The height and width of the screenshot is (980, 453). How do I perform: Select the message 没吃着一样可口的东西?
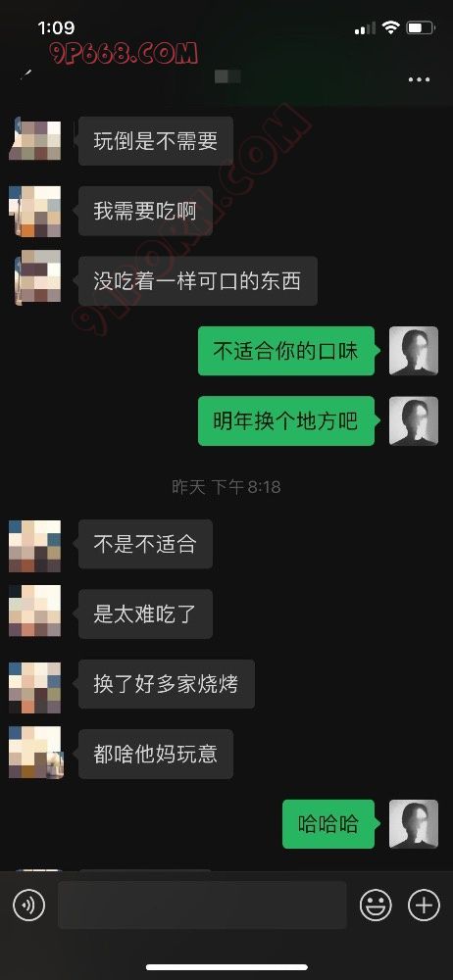pyautogui.click(x=198, y=280)
